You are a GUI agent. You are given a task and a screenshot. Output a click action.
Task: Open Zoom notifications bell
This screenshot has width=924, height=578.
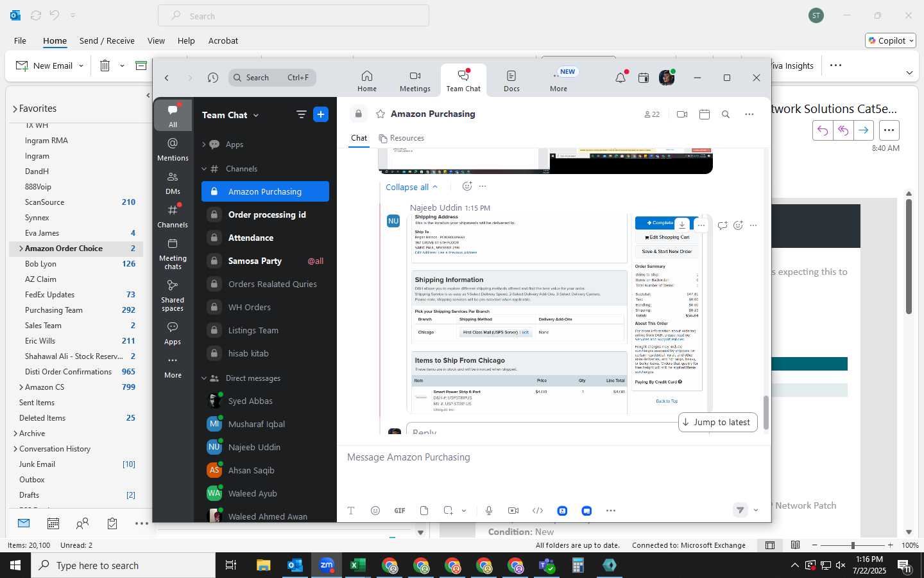(x=620, y=78)
